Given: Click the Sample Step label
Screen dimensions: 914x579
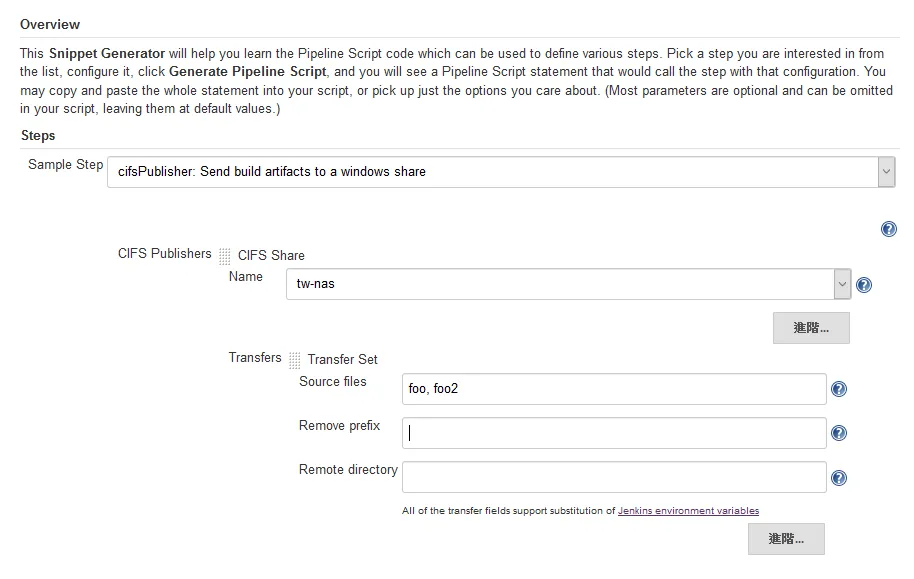Looking at the screenshot, I should tap(65, 164).
